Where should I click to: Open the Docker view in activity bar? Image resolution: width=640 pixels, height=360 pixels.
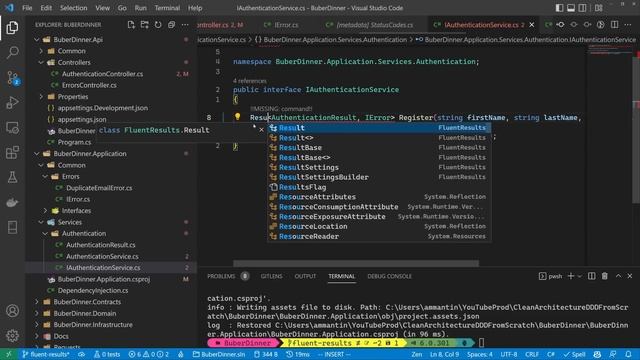12,202
